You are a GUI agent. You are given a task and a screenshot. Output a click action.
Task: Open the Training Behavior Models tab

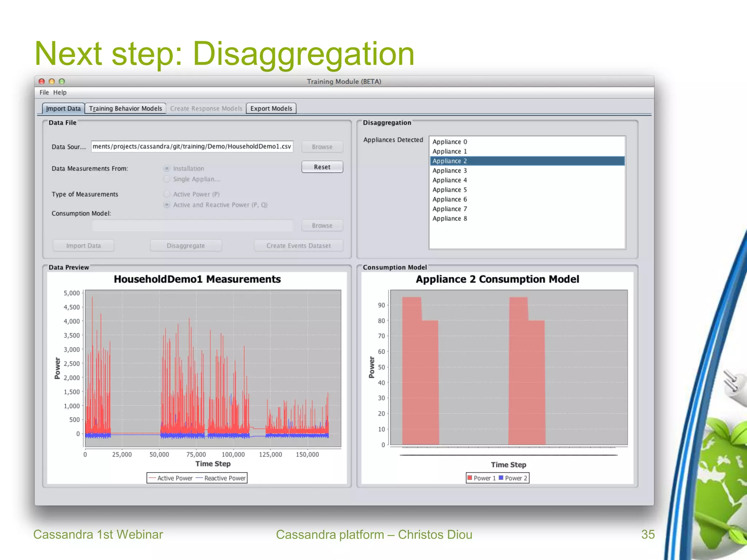click(125, 108)
